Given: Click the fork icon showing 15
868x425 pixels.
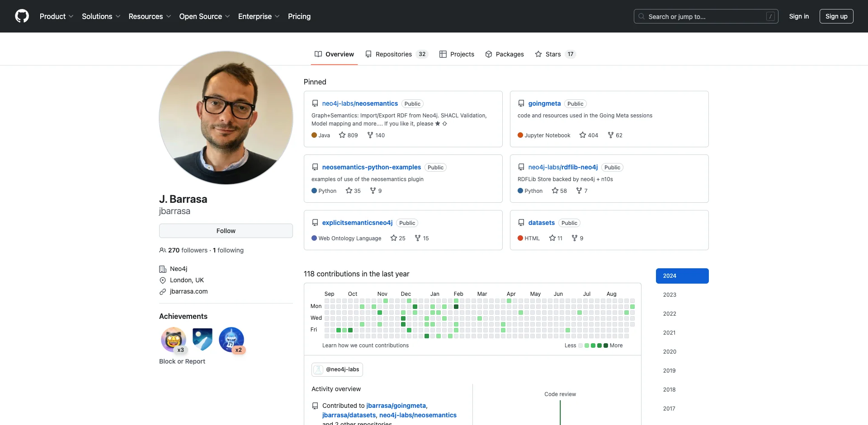Looking at the screenshot, I should [x=418, y=238].
